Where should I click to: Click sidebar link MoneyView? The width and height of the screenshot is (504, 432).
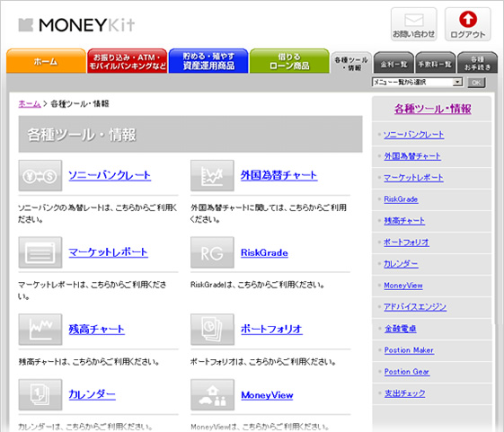(x=403, y=286)
